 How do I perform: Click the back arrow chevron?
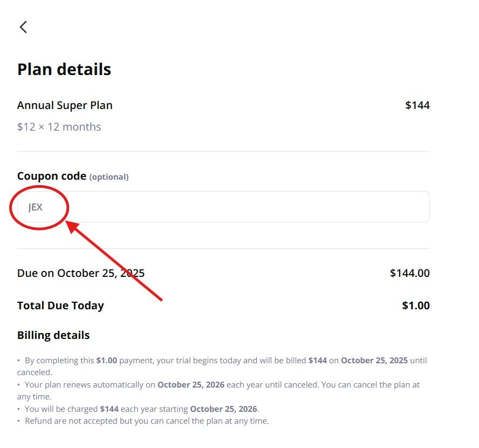point(23,26)
